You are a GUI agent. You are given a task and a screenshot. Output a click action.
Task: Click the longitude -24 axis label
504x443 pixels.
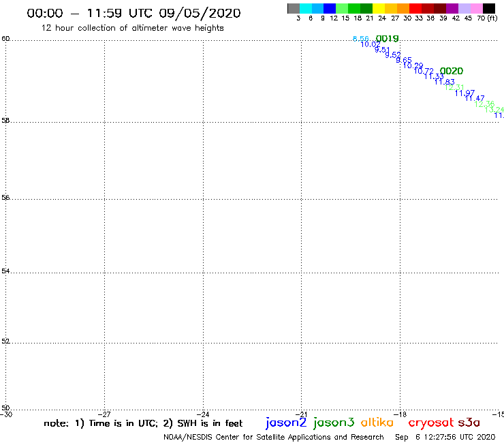(203, 414)
